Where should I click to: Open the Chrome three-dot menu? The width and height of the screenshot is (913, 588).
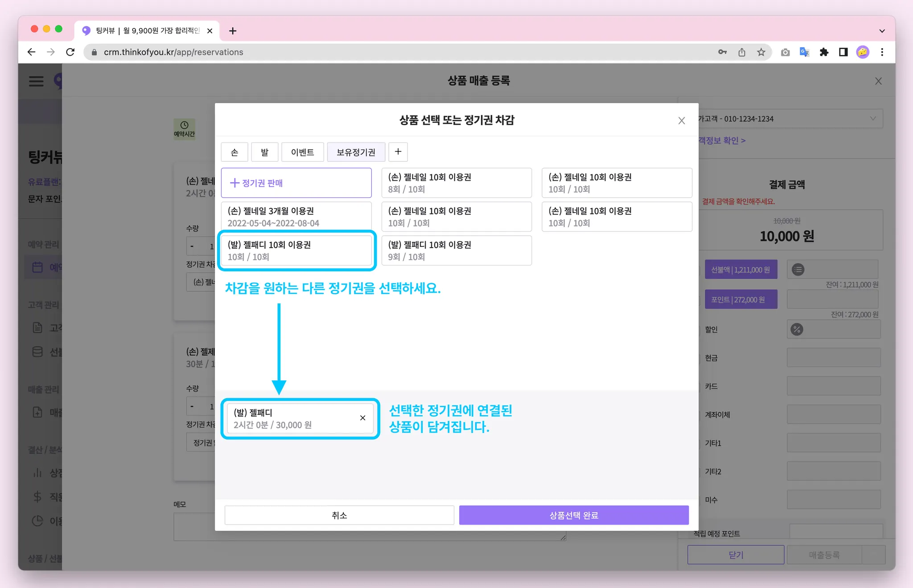(882, 52)
